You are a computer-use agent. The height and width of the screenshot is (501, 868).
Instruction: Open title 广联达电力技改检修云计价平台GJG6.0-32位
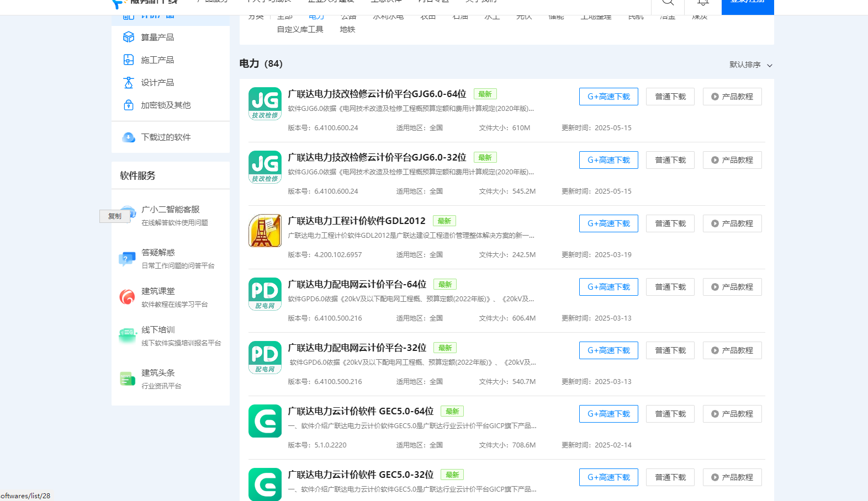click(x=377, y=157)
